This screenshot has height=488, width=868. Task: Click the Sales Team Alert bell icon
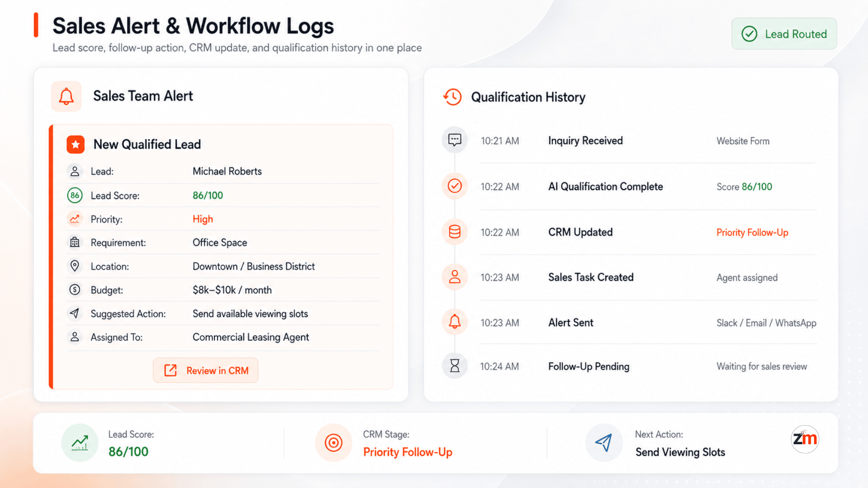pyautogui.click(x=66, y=96)
